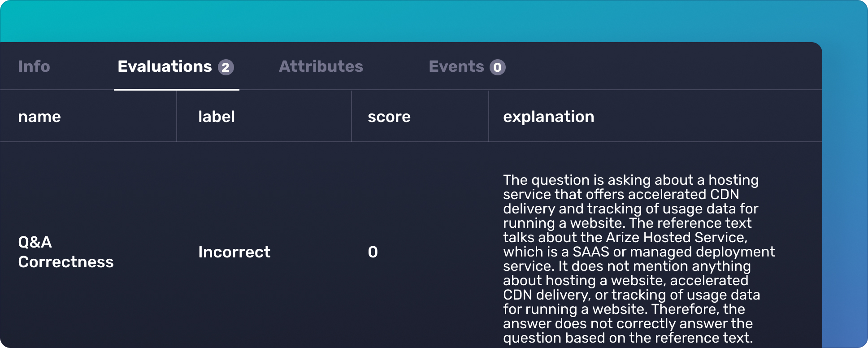The width and height of the screenshot is (868, 348).
Task: Select the Q&A Correctness name cell
Action: click(x=66, y=252)
